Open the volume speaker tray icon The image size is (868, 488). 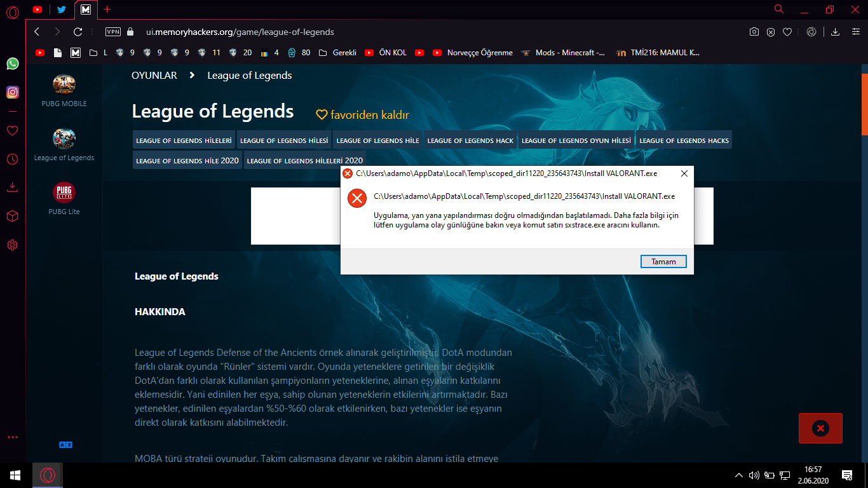(754, 475)
